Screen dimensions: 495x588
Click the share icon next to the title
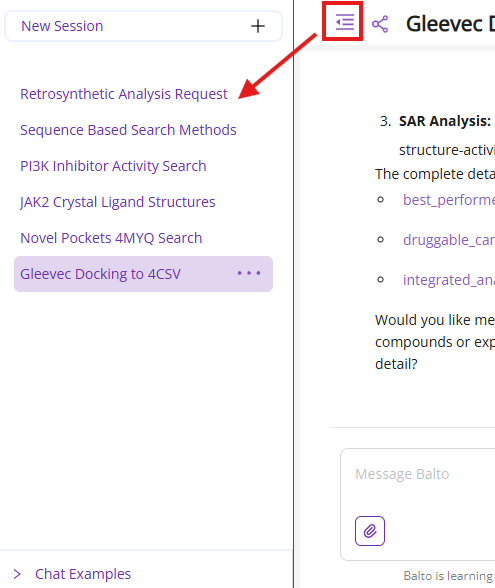click(x=380, y=24)
